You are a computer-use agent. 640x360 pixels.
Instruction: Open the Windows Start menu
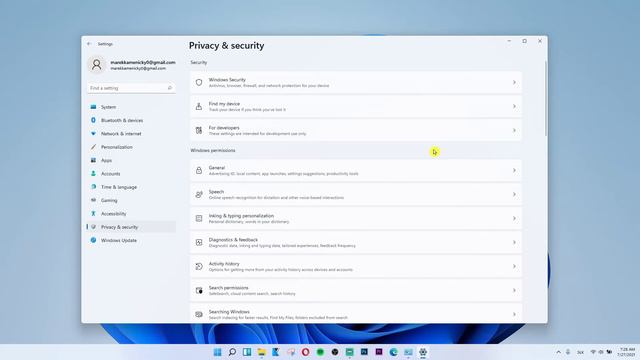click(218, 352)
